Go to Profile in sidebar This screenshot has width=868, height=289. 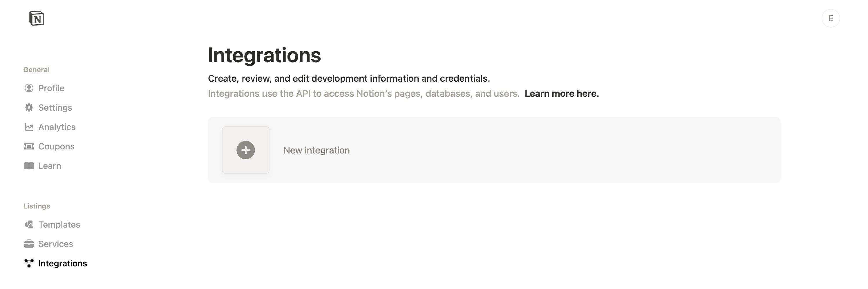51,88
